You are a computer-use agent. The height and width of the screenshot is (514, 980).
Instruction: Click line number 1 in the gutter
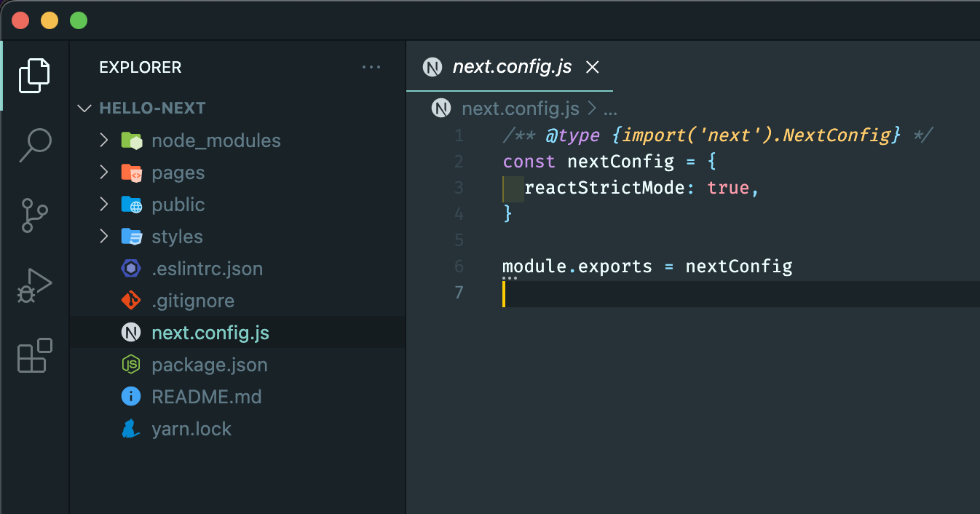(x=459, y=135)
